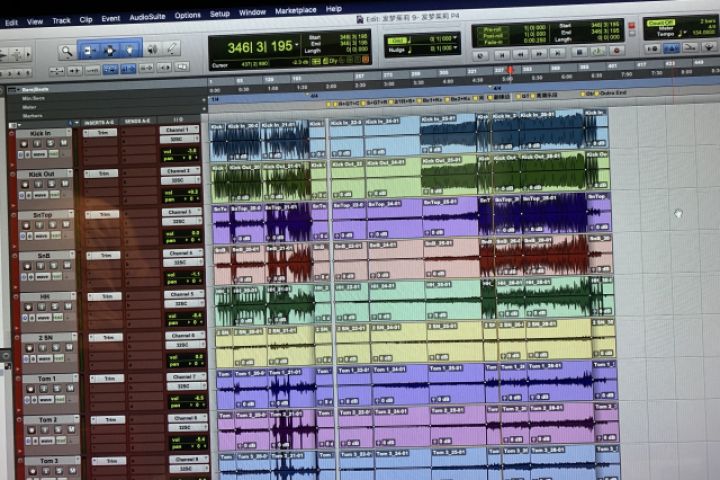Open waveform track view selector on Kick In

click(40, 154)
